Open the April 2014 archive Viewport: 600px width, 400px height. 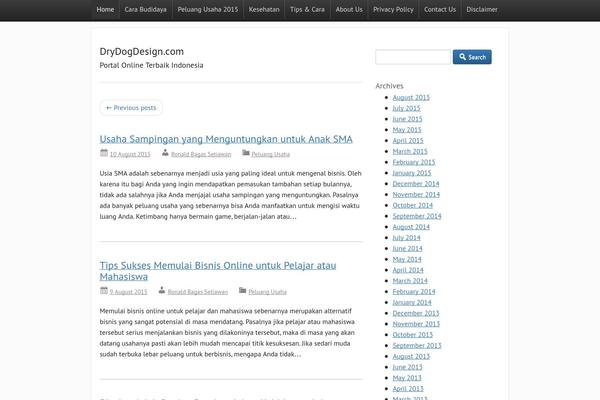tap(408, 270)
